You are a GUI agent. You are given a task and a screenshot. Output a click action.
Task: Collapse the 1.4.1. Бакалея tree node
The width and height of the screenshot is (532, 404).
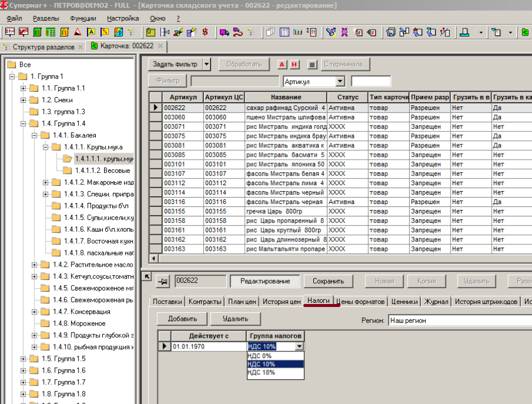click(x=34, y=135)
